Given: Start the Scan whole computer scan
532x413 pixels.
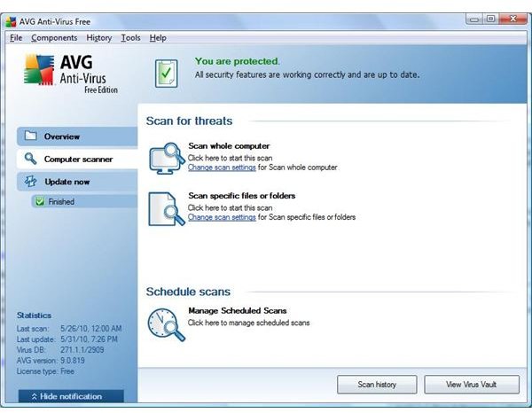Looking at the screenshot, I should click(x=229, y=146).
